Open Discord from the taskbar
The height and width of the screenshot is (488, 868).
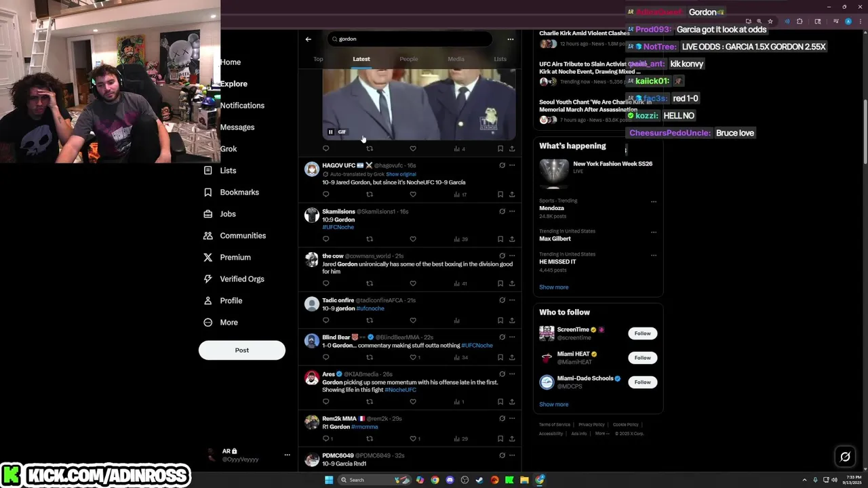[450, 480]
